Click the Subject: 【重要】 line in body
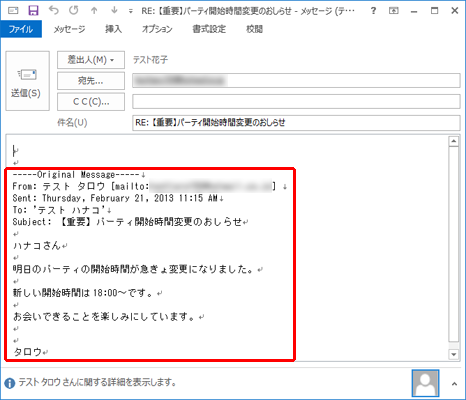 pos(130,222)
